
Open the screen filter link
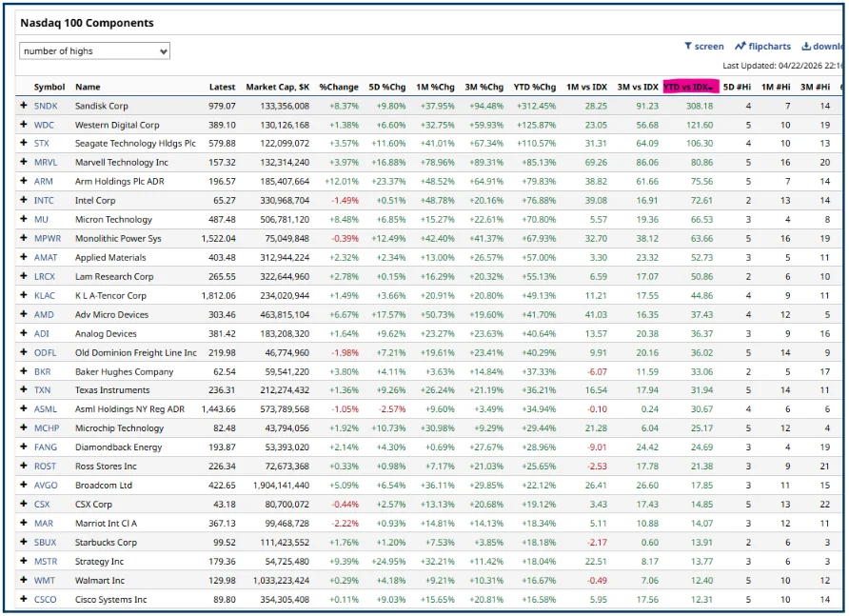(x=704, y=46)
